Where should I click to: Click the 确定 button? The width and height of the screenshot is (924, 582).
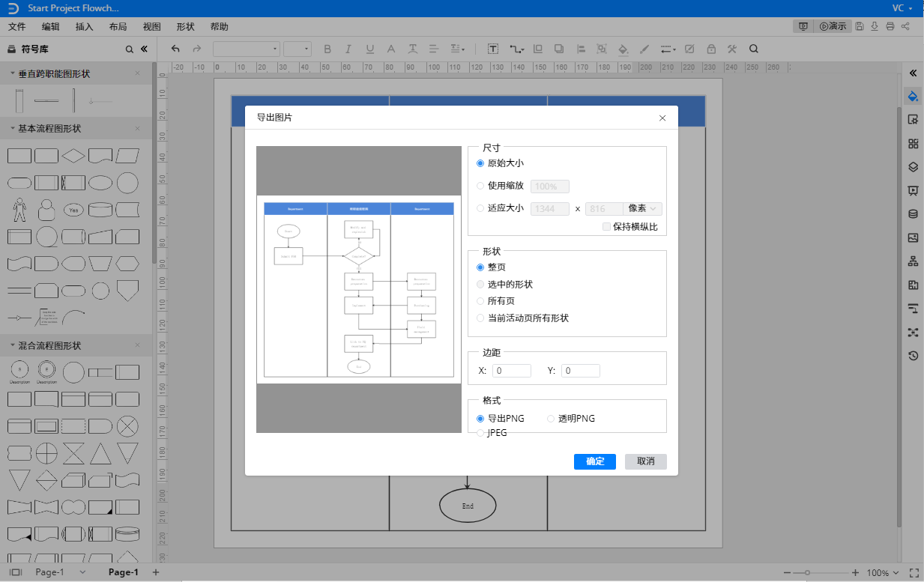pyautogui.click(x=595, y=461)
